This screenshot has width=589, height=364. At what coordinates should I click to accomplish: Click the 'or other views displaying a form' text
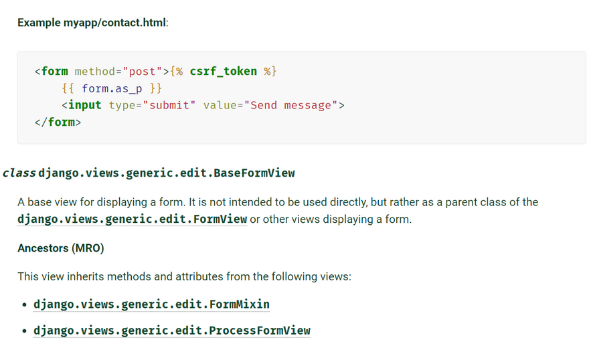(x=331, y=219)
